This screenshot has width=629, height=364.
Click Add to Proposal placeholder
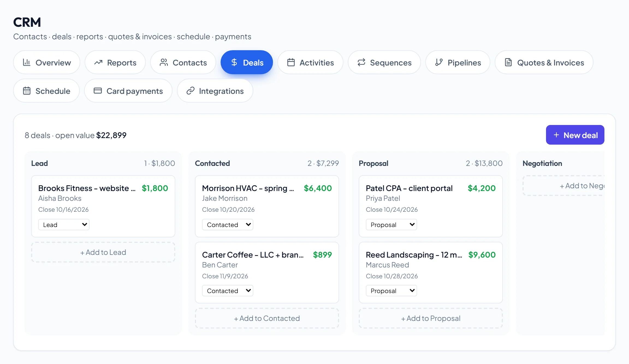click(x=431, y=318)
